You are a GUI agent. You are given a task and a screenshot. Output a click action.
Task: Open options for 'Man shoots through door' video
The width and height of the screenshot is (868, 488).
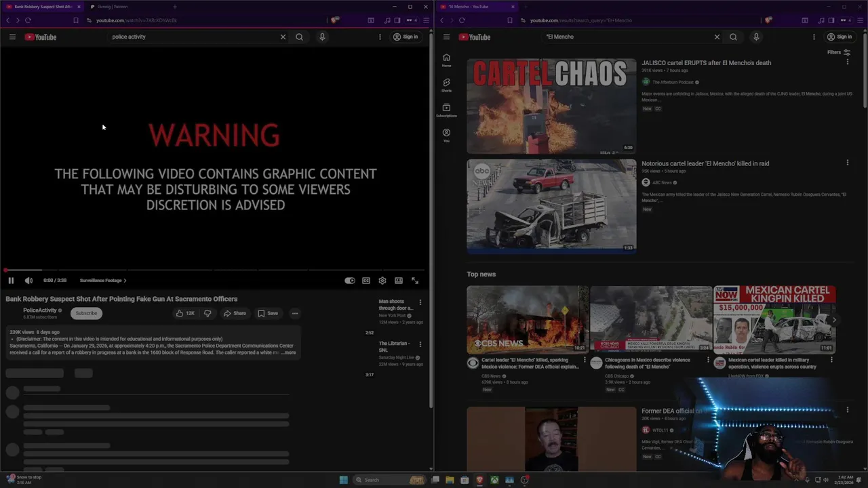(x=420, y=302)
